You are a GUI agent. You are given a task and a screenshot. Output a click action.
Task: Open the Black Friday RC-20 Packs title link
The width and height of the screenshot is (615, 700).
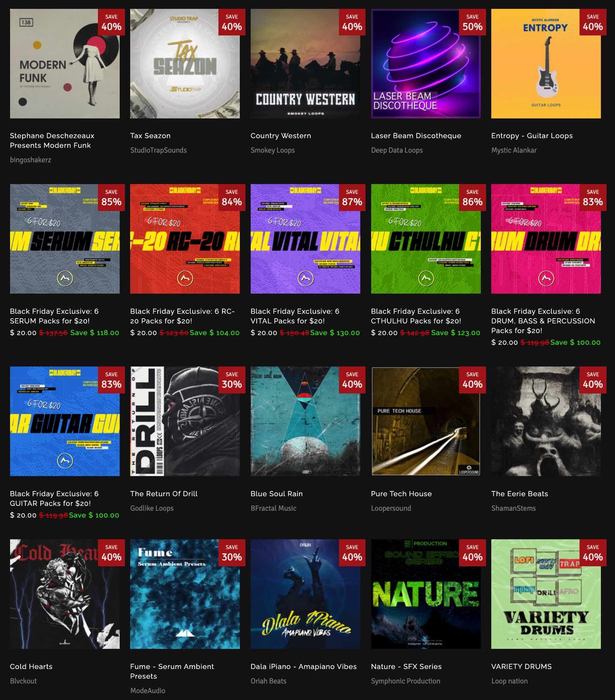tap(182, 316)
